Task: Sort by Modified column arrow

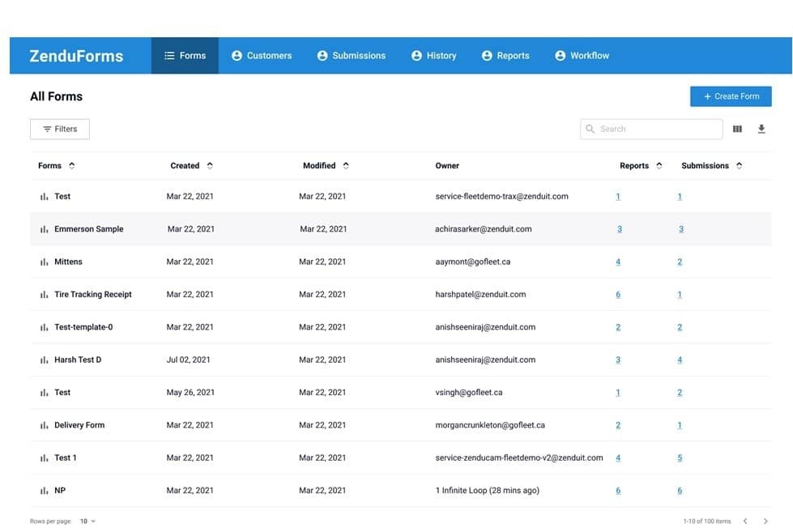Action: (346, 165)
